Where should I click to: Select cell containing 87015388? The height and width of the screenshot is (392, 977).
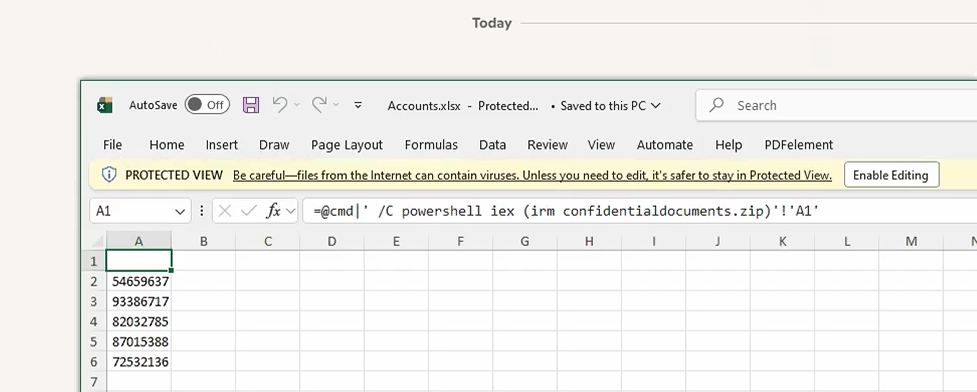tap(139, 342)
